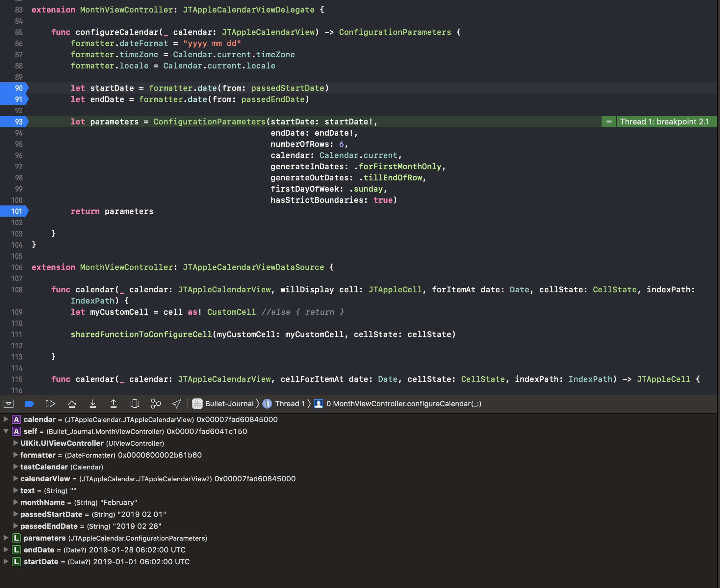
Task: Expand the testCalendar variable
Action: coord(15,467)
